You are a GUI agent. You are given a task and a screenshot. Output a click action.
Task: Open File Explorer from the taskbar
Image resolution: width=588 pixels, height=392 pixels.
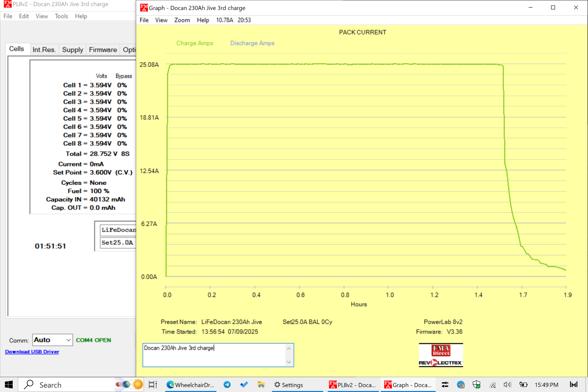point(261,385)
